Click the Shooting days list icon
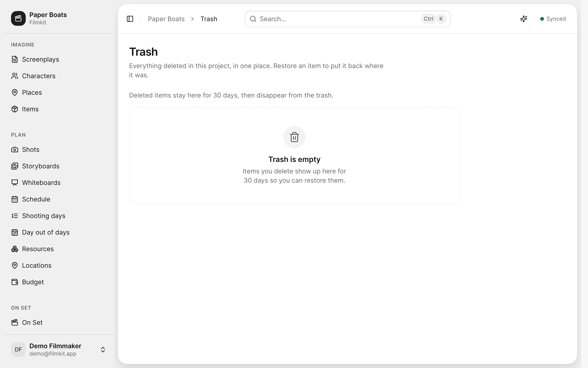588x368 pixels. [14, 216]
